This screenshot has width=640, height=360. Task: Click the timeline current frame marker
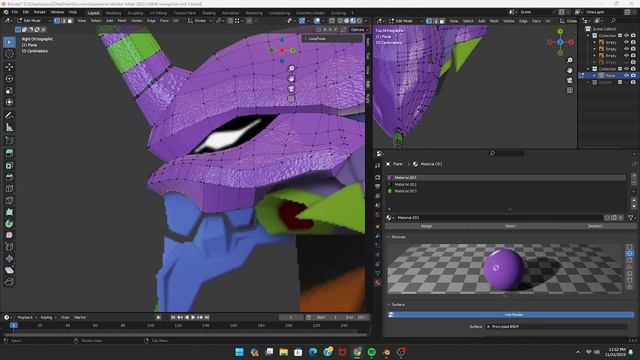[13, 325]
